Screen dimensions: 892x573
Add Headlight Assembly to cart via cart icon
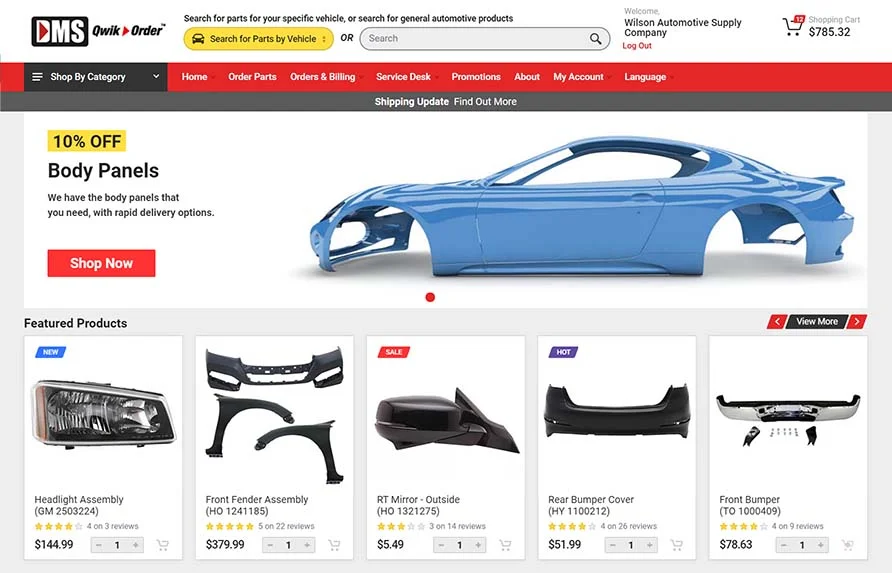tap(163, 545)
